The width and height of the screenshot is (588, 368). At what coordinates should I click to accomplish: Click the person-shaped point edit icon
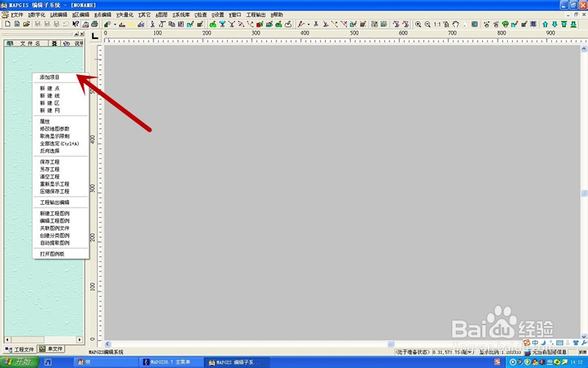coord(153,24)
